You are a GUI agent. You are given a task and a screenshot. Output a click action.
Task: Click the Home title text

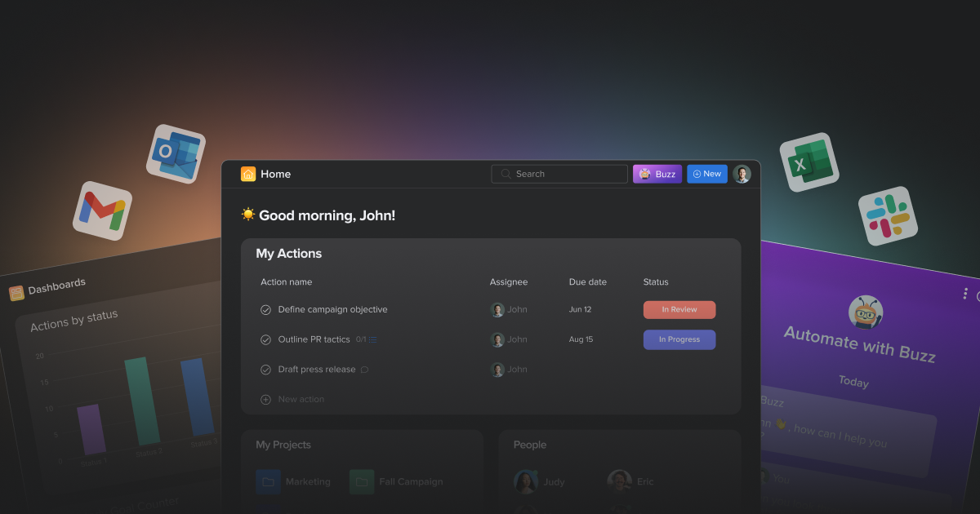(x=276, y=174)
